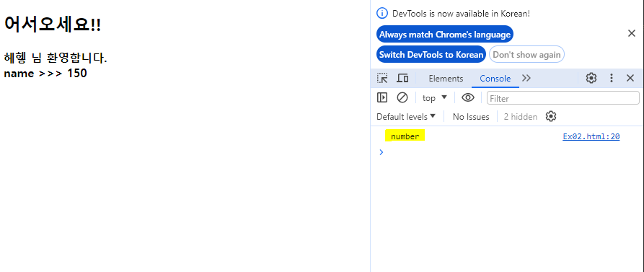644x272 pixels.
Task: Expand more tabs double-chevron
Action: [x=526, y=78]
